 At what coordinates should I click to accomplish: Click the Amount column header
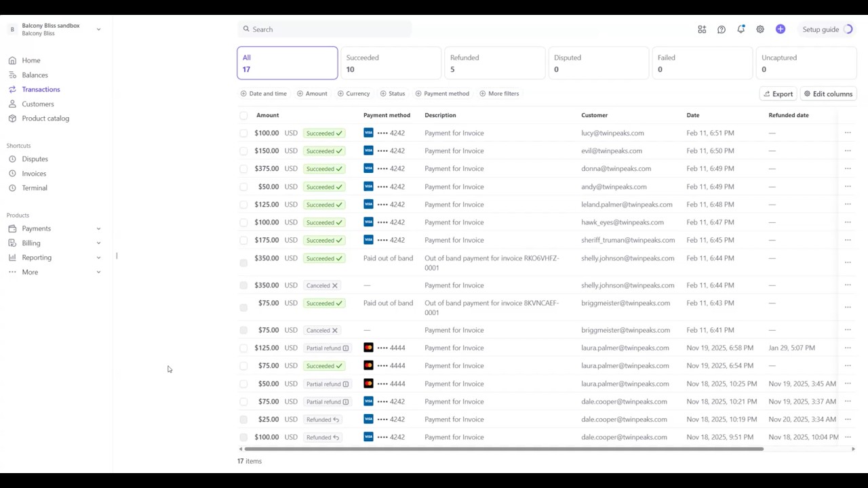coord(268,115)
